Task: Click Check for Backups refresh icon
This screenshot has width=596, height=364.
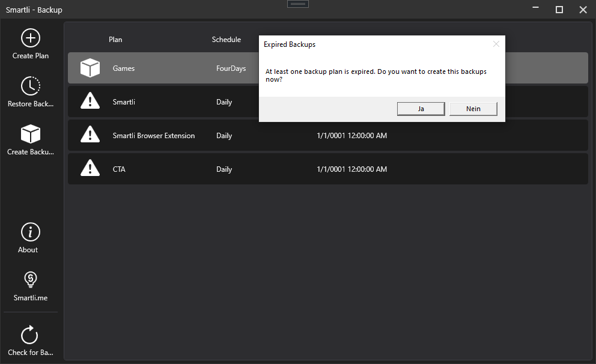Action: point(30,335)
